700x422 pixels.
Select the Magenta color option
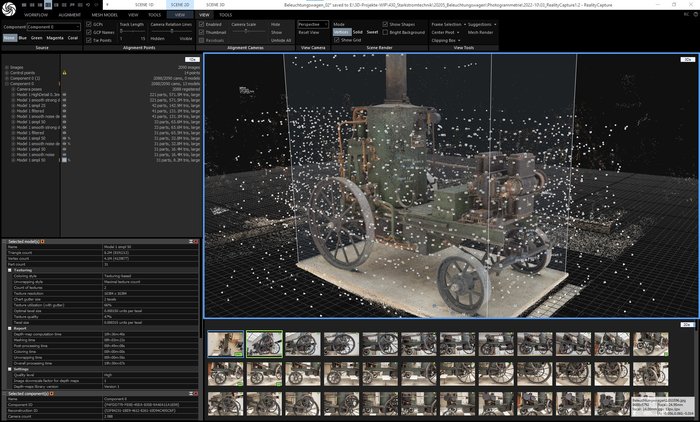click(x=57, y=37)
